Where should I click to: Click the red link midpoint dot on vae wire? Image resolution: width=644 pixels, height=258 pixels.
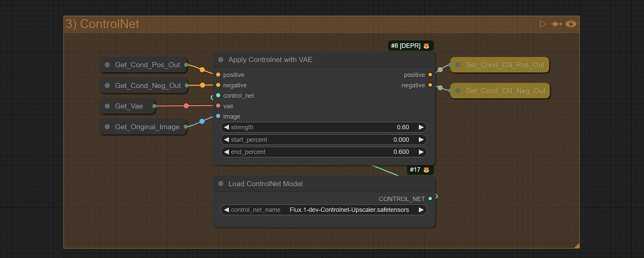point(186,106)
